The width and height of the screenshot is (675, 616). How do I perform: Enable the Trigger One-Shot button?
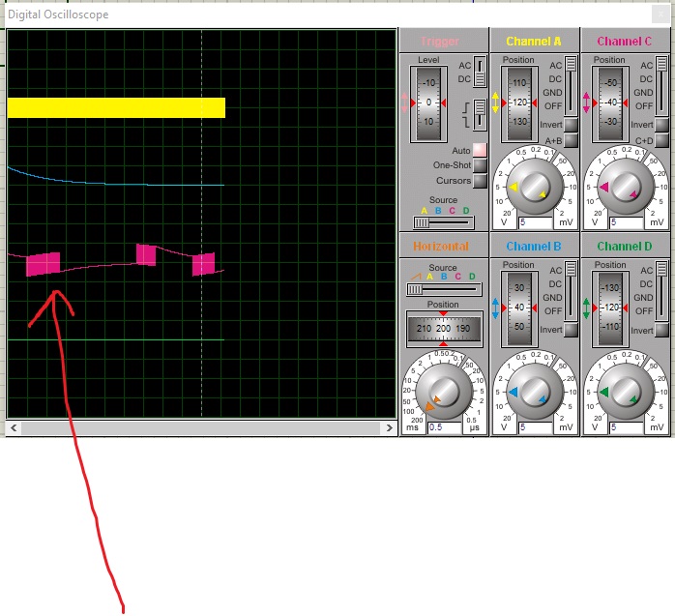(480, 165)
